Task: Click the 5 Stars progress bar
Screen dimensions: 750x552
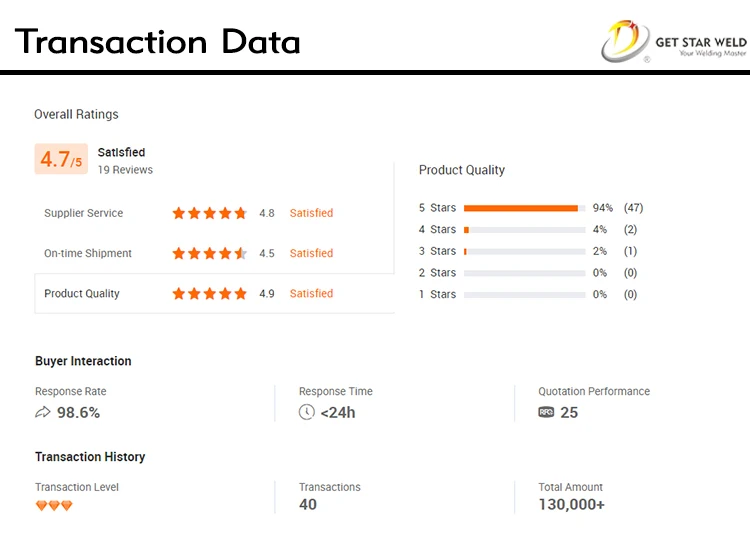Action: click(524, 208)
